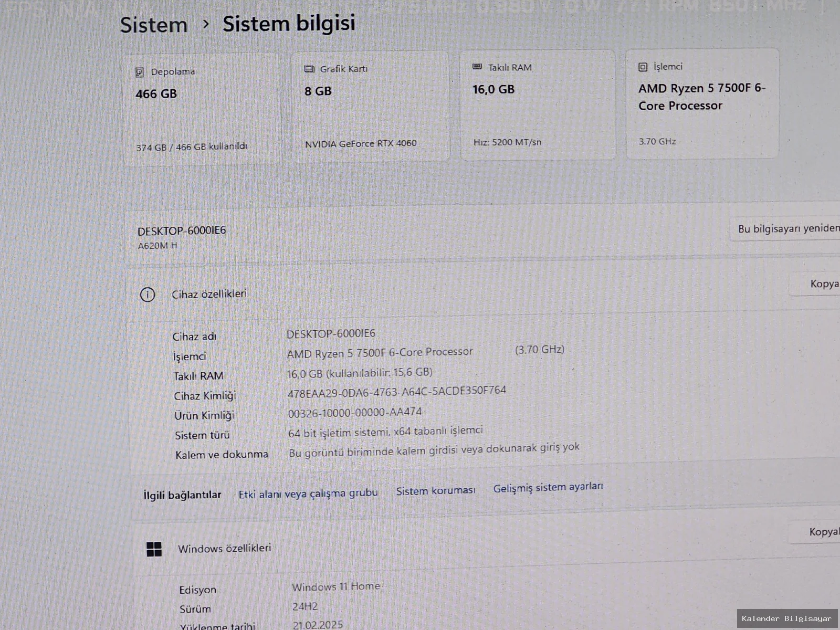
Task: Select the (3.70 GHz) processor speed text
Action: coord(540,350)
